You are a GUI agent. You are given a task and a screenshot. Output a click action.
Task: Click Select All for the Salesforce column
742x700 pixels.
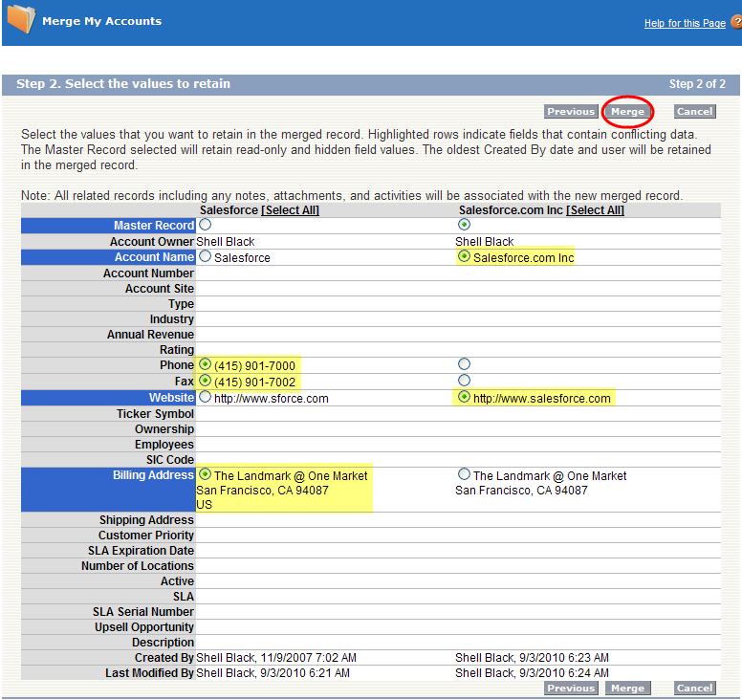[x=290, y=210]
